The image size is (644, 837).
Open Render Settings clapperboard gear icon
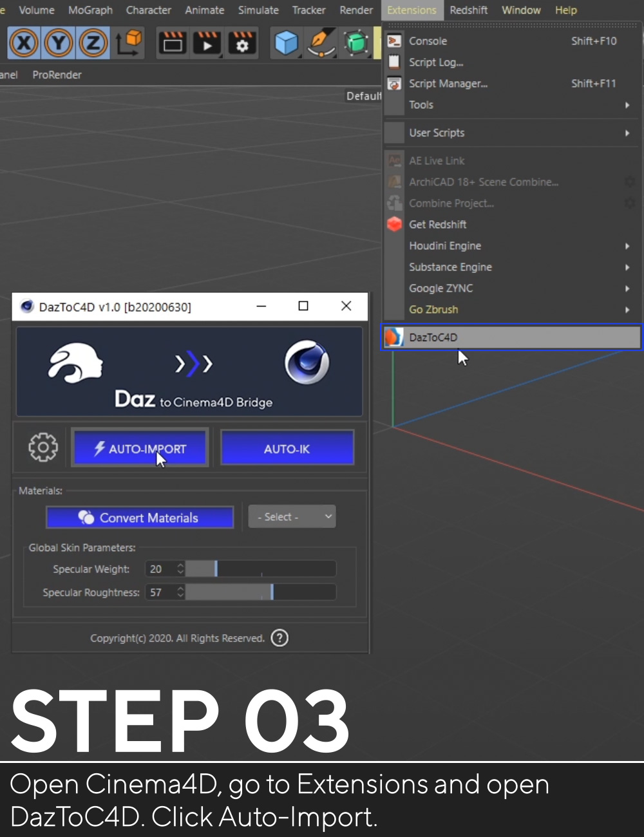(x=242, y=43)
